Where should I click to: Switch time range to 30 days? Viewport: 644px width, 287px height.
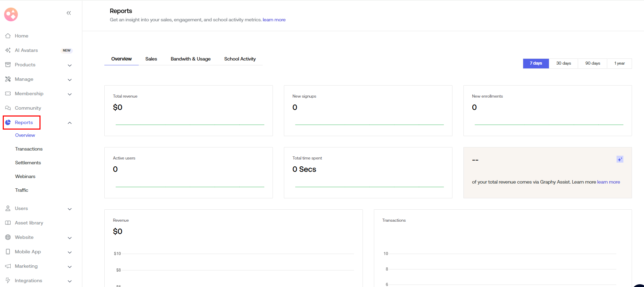click(x=563, y=63)
